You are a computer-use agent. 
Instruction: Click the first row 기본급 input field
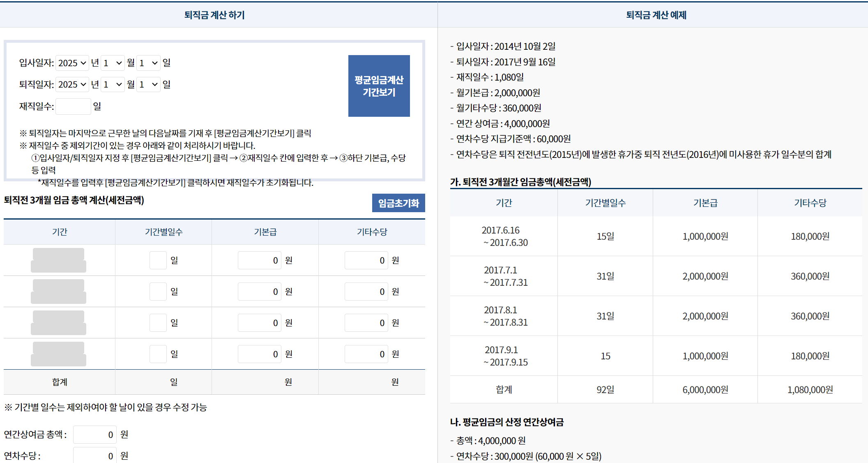coord(259,260)
